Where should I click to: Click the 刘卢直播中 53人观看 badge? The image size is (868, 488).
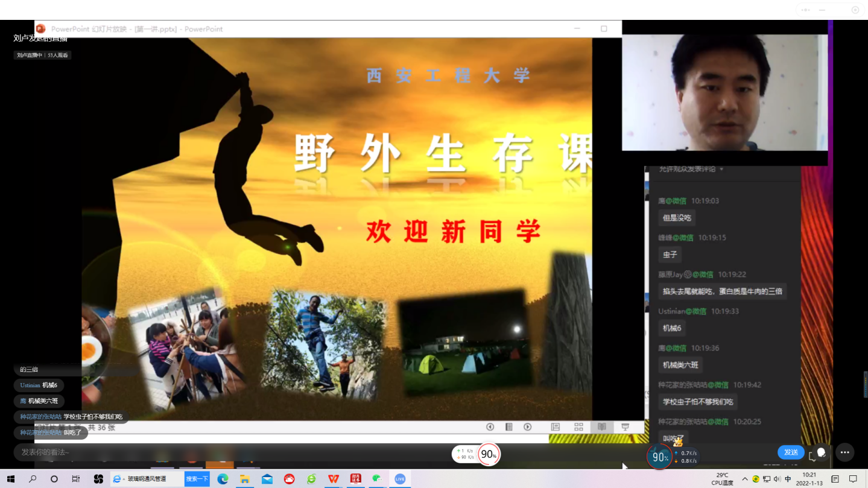(42, 55)
